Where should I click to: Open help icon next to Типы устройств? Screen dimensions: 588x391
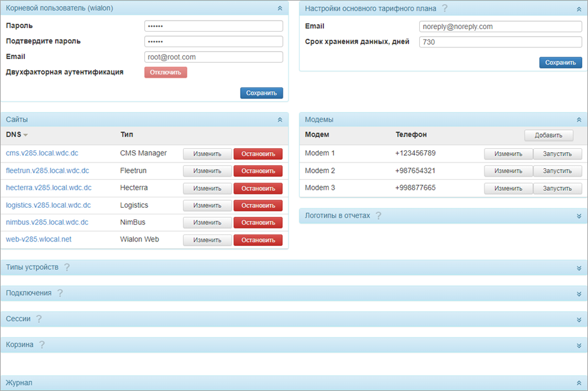pyautogui.click(x=67, y=267)
